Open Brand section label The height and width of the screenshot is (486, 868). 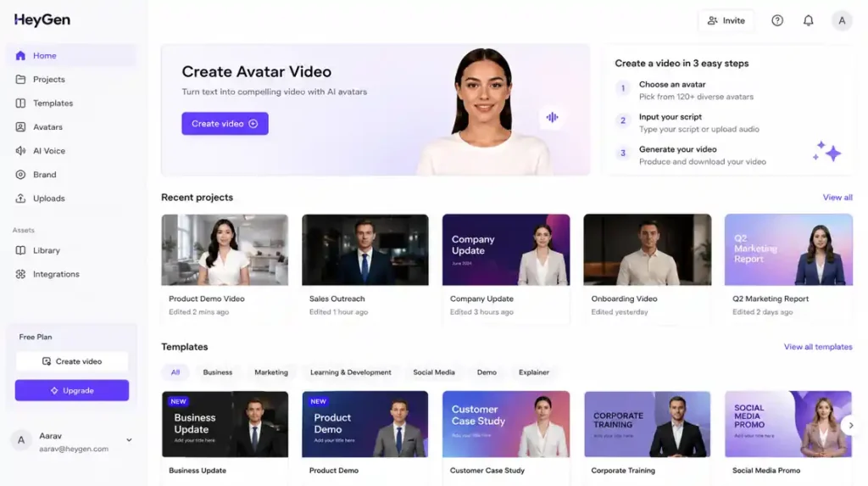point(44,175)
